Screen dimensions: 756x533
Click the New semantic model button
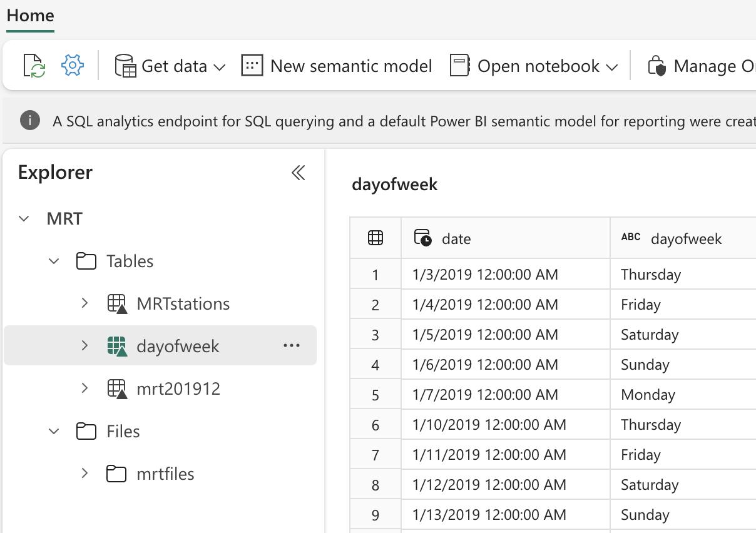(x=350, y=66)
